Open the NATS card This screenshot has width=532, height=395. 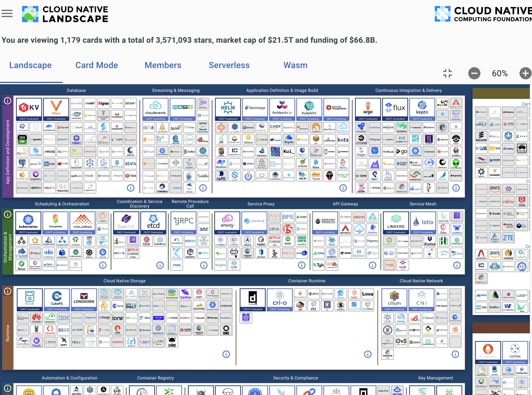[x=183, y=109]
